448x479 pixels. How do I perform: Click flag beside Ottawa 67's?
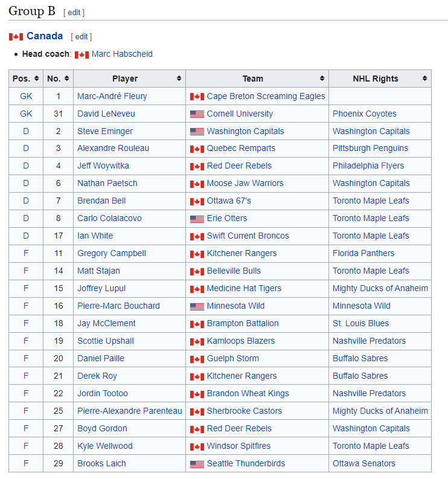coord(197,202)
